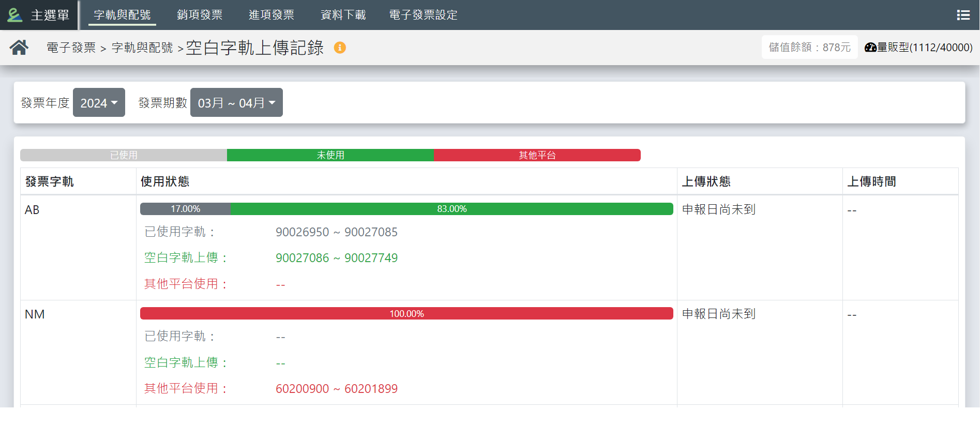Expand the 2024 invoice year dropdown
The width and height of the screenshot is (980, 425).
[x=99, y=103]
